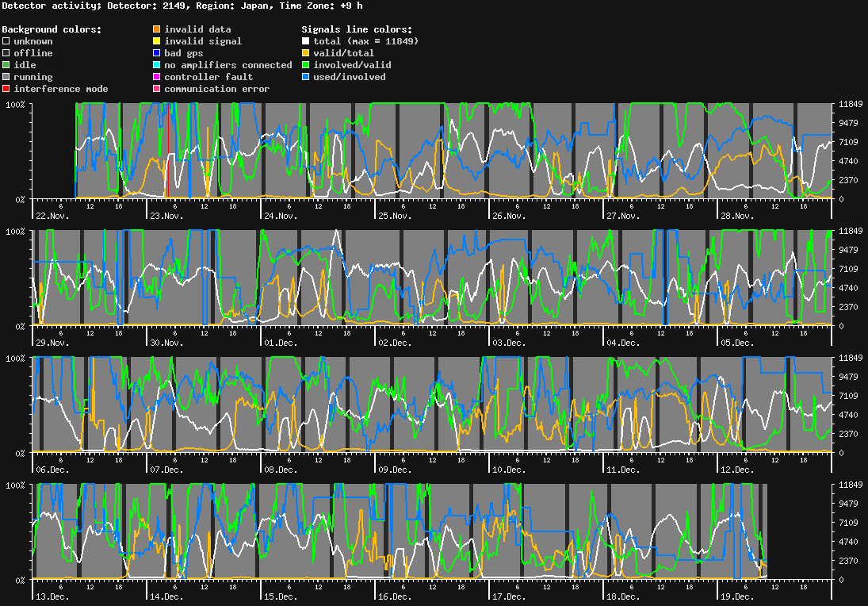868x606 pixels.
Task: Select the orange invalid data swatch
Action: [157, 29]
